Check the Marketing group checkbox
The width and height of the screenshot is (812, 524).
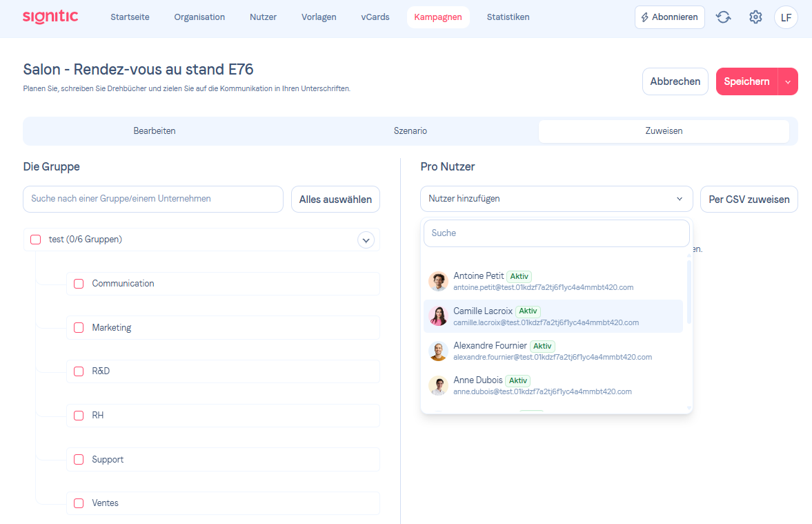(x=79, y=327)
